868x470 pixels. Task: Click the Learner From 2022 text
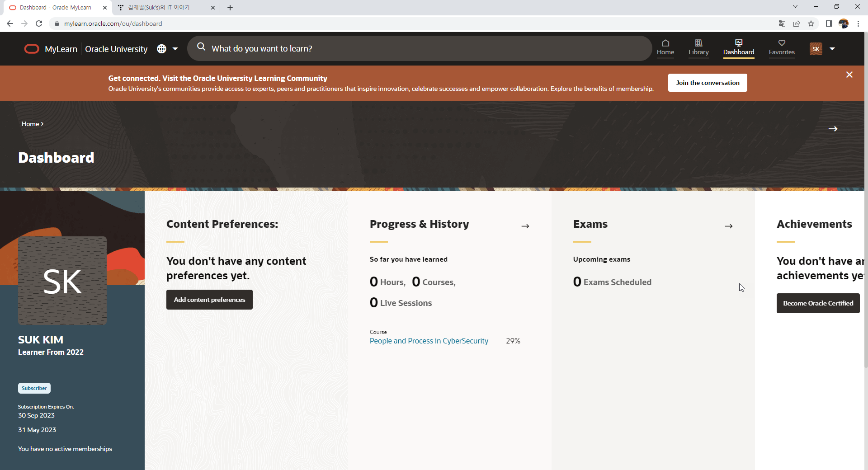coord(51,352)
